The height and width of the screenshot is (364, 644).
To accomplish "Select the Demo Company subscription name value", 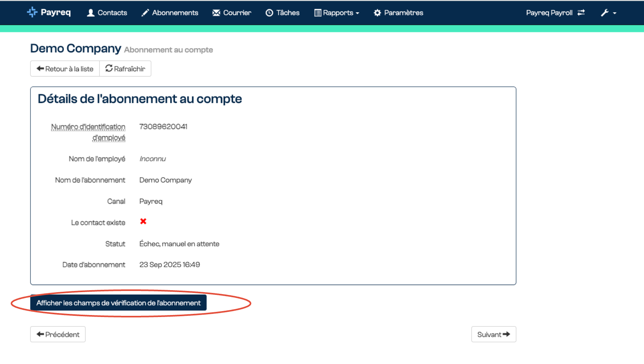I will (x=165, y=180).
